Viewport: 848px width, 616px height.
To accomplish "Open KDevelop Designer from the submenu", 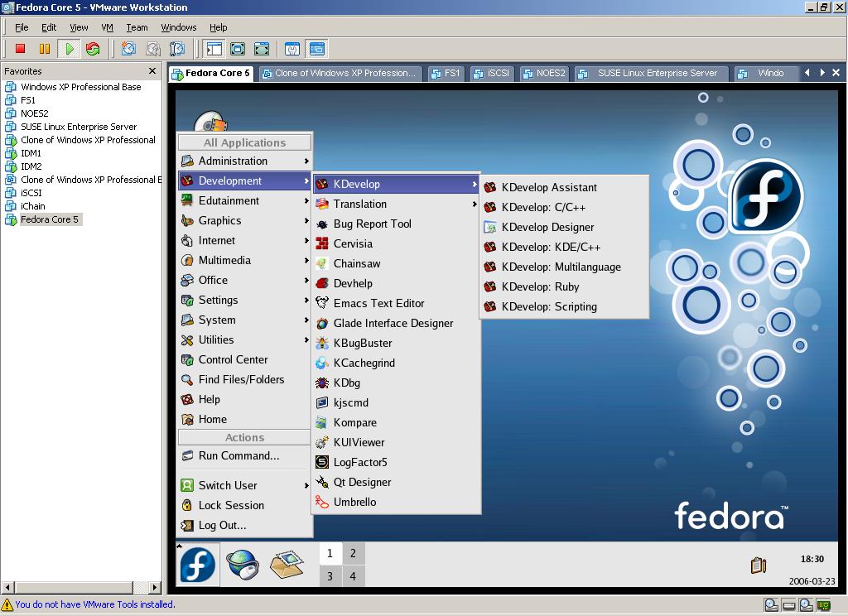I will [x=564, y=227].
